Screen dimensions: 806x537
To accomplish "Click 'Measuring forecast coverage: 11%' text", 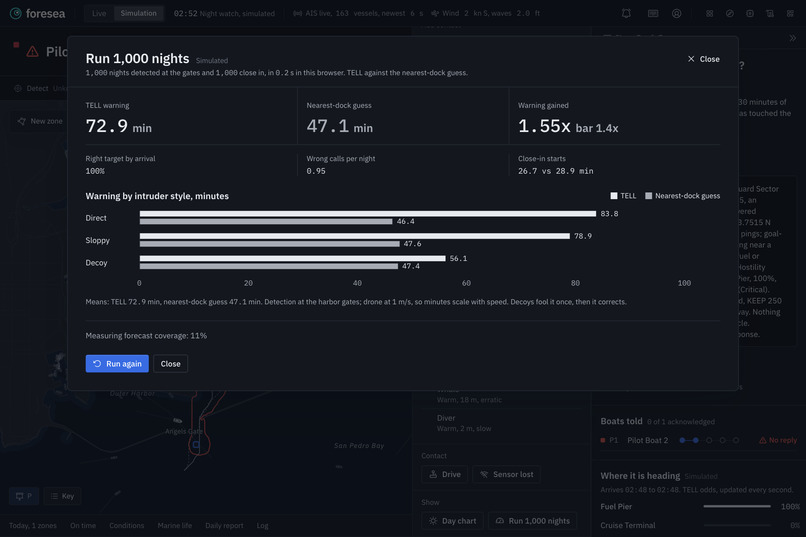I will 146,336.
